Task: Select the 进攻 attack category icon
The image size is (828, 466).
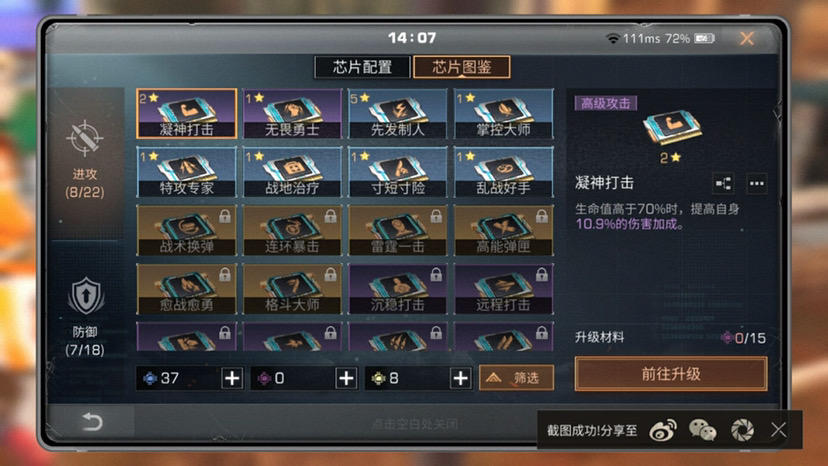Action: pos(84,139)
